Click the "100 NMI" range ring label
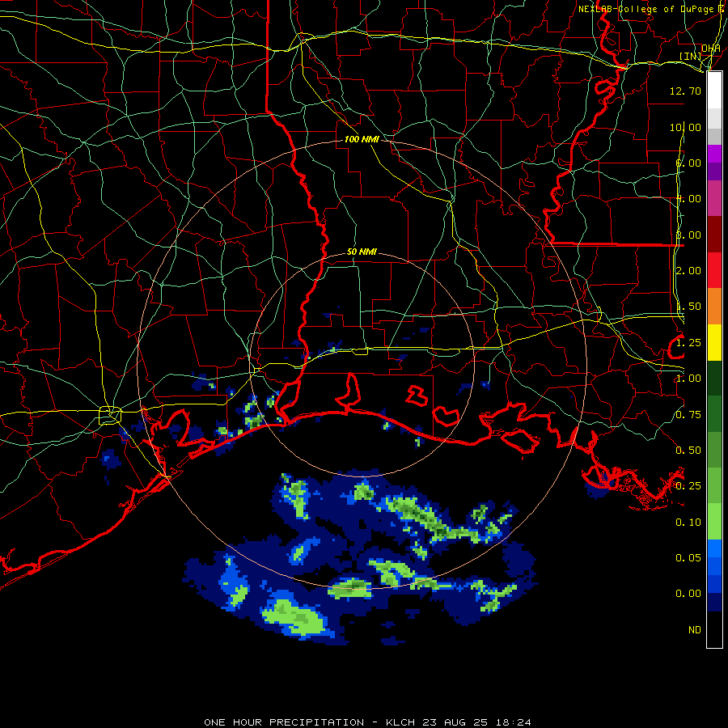Viewport: 728px width, 728px height. coord(362,139)
